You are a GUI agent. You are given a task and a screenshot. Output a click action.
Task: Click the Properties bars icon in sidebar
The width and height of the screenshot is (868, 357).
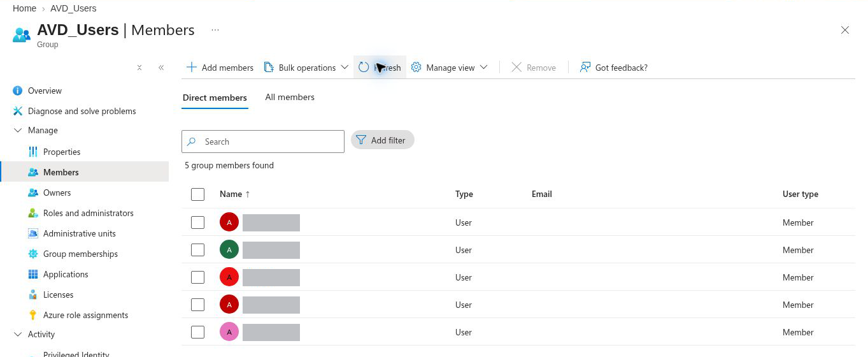click(33, 152)
